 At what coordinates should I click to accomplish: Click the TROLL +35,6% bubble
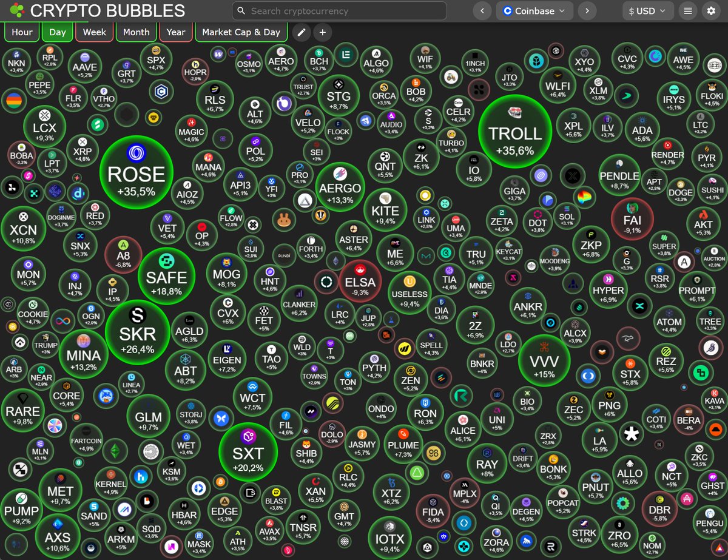(515, 131)
